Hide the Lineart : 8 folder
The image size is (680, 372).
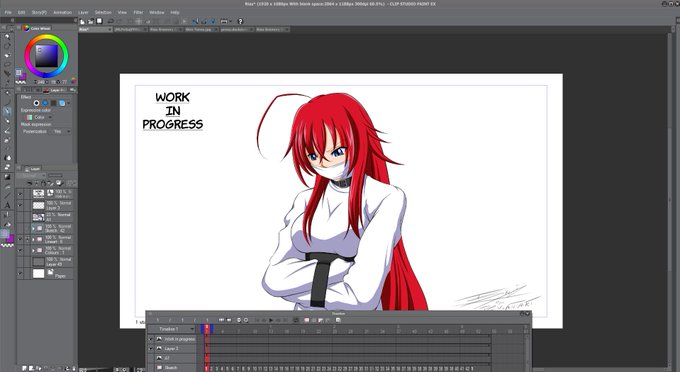click(20, 239)
